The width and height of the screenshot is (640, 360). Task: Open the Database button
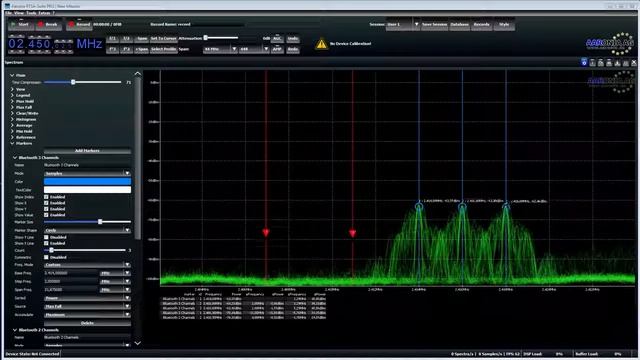pyautogui.click(x=460, y=24)
